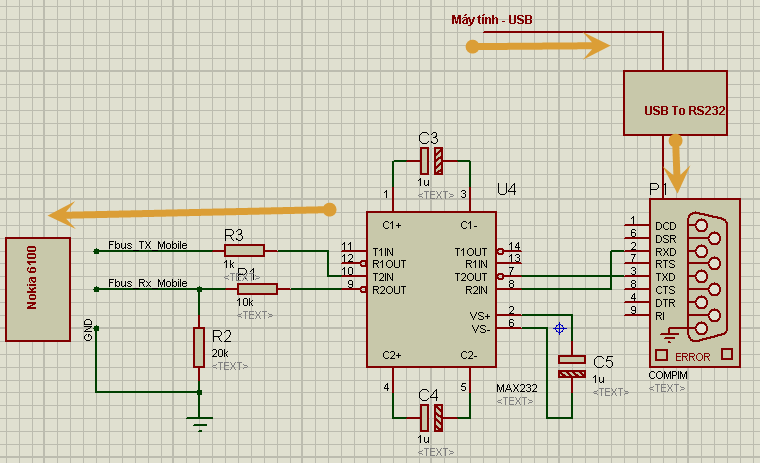This screenshot has width=760, height=463.
Task: Click the U4 reference label
Action: (x=507, y=189)
